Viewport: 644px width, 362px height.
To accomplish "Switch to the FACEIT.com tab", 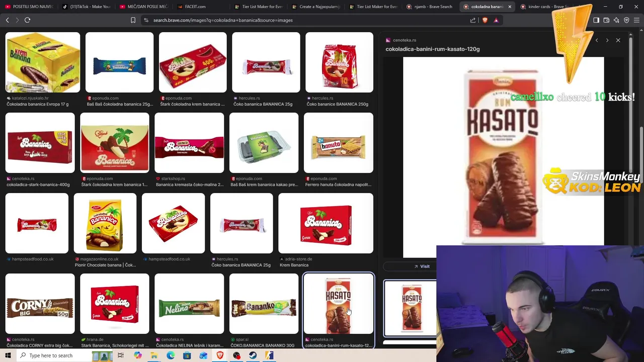I will [202, 7].
